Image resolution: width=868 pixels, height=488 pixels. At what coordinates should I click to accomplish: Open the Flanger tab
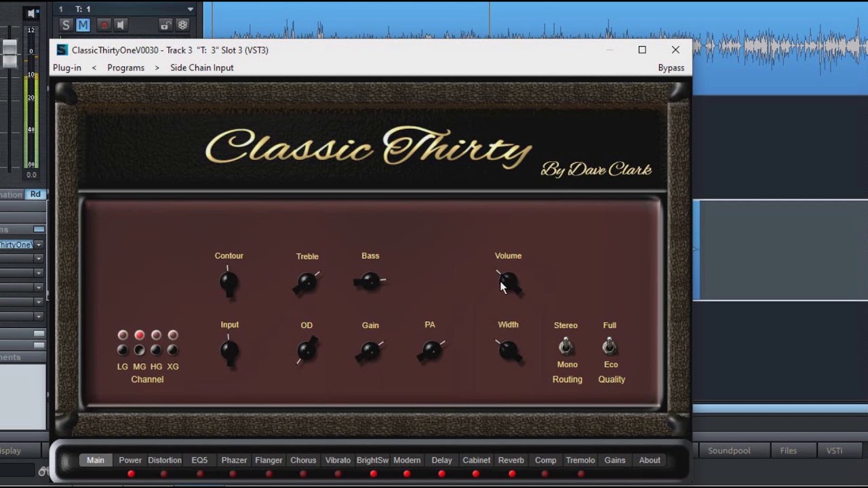pyautogui.click(x=269, y=460)
